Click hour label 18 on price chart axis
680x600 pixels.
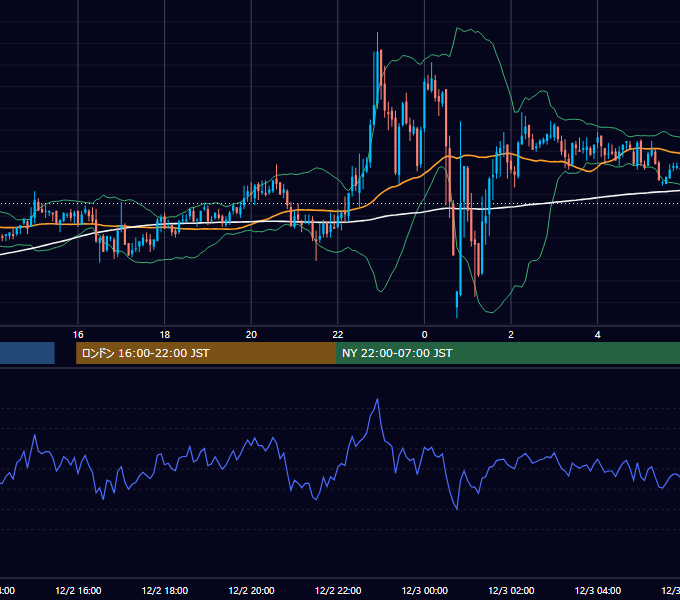point(165,335)
